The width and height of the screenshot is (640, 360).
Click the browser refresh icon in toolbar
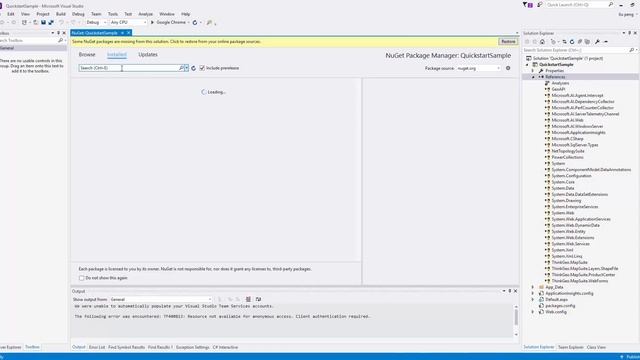point(195,22)
